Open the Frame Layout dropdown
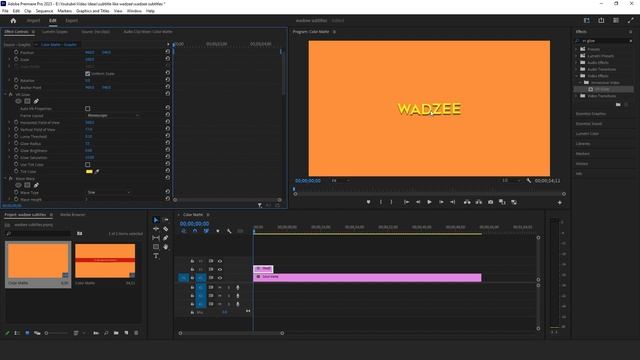The width and height of the screenshot is (640, 360). 113,116
